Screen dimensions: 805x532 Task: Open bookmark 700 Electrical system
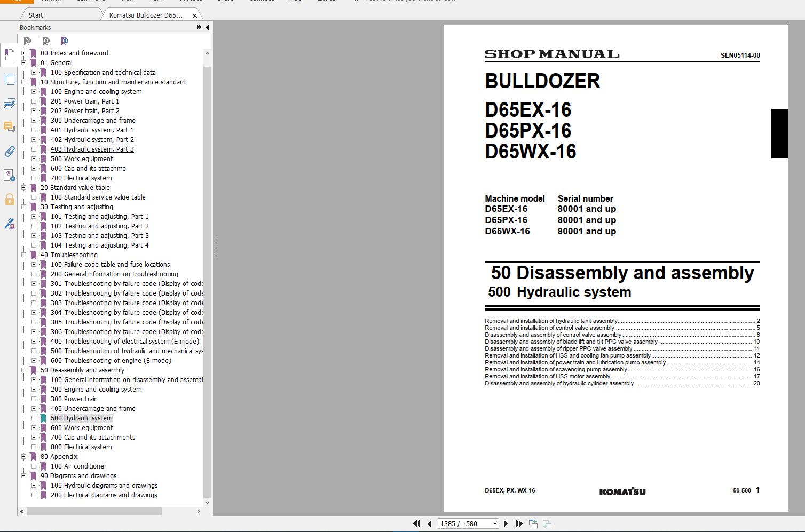coord(81,178)
